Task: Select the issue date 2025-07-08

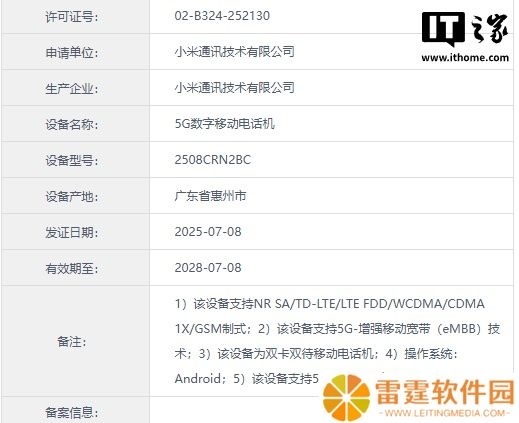Action: [208, 232]
